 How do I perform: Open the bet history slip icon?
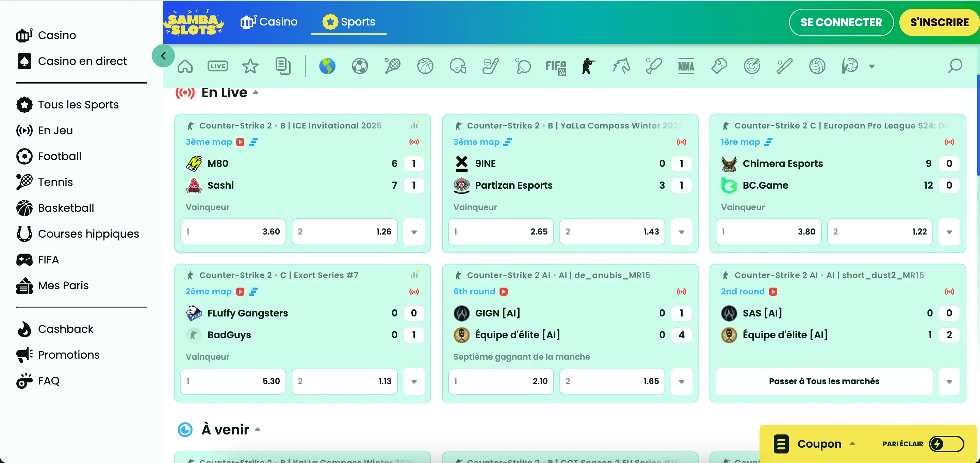(283, 66)
